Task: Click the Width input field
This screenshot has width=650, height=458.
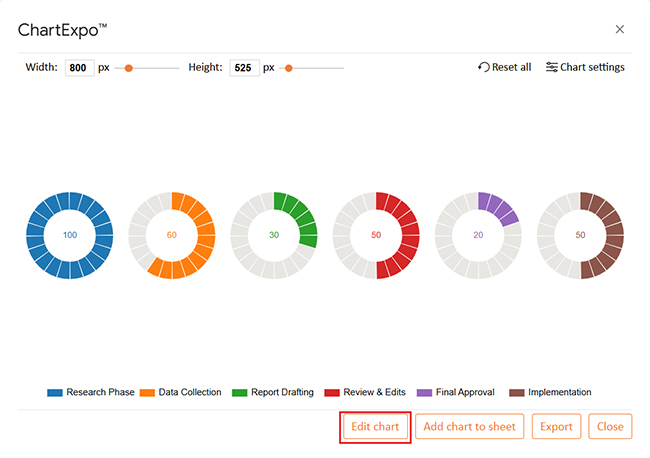Action: pos(80,68)
